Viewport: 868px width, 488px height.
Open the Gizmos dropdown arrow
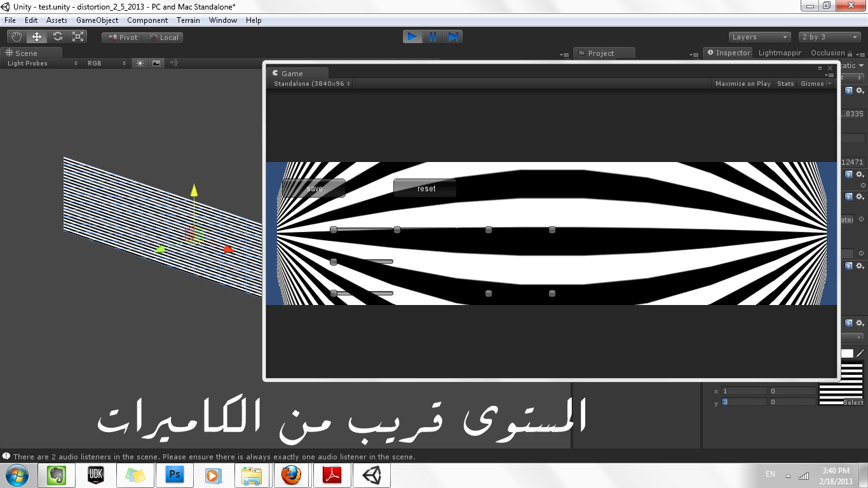[x=829, y=84]
